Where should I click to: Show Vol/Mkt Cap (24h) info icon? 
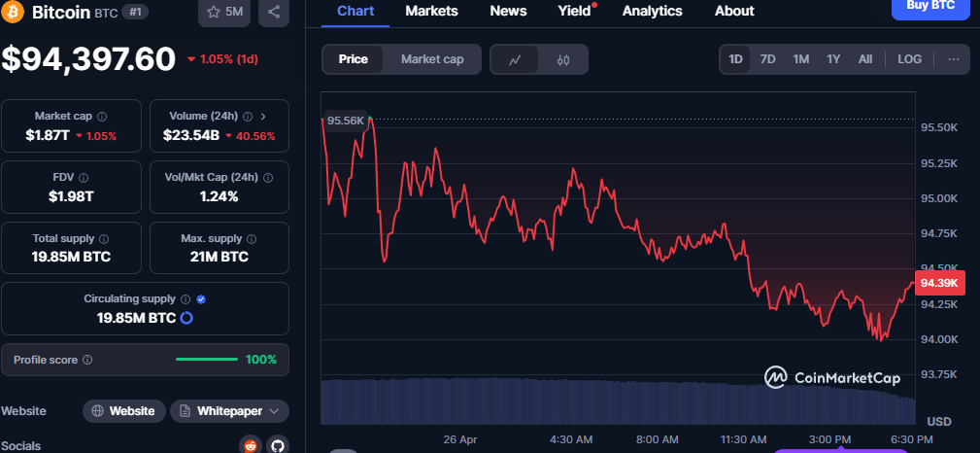tap(268, 178)
